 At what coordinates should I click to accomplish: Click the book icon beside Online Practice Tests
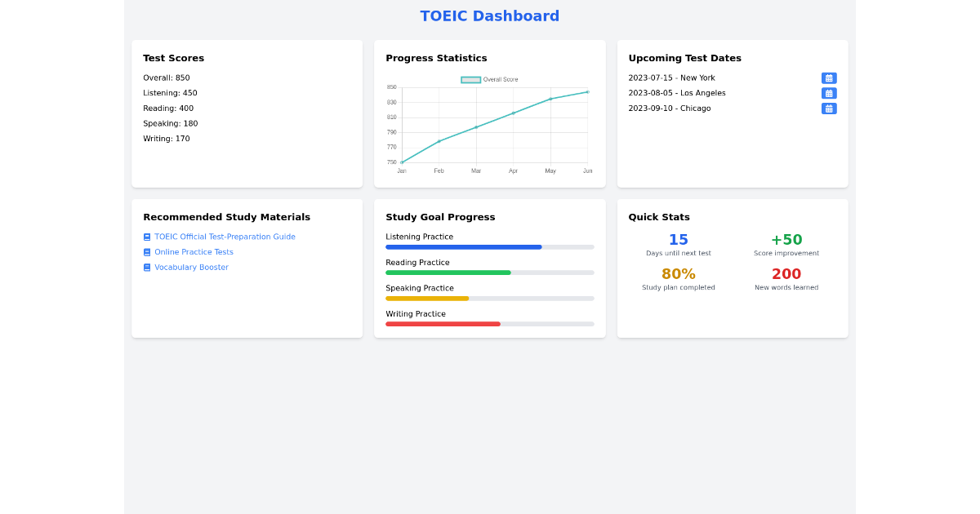pyautogui.click(x=147, y=251)
